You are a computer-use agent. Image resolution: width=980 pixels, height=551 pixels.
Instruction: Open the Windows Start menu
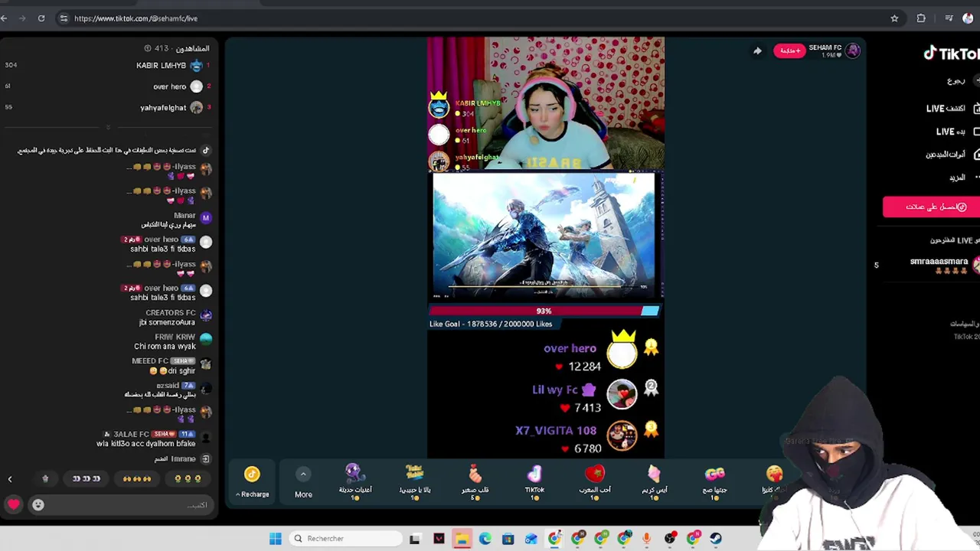[x=276, y=538]
